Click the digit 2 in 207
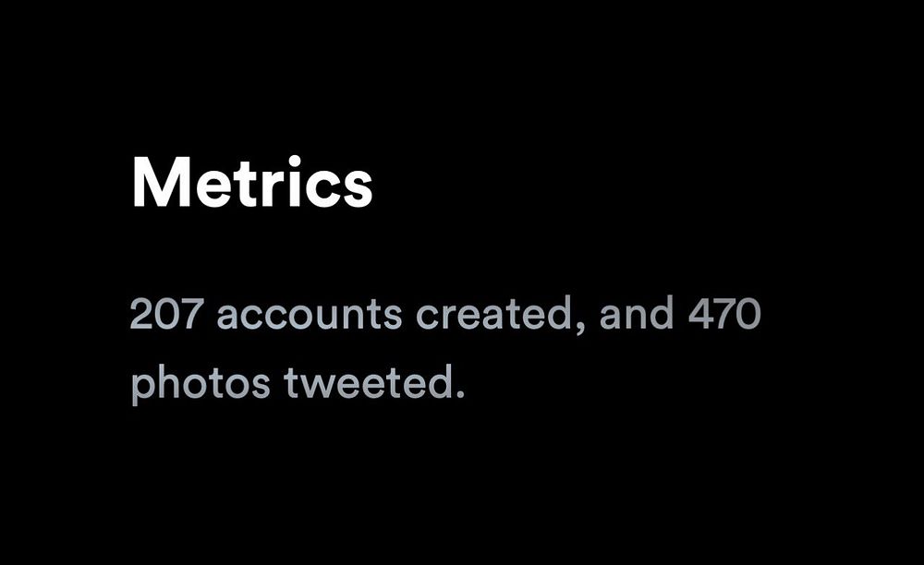Screen dimensions: 924x565 click(140, 314)
